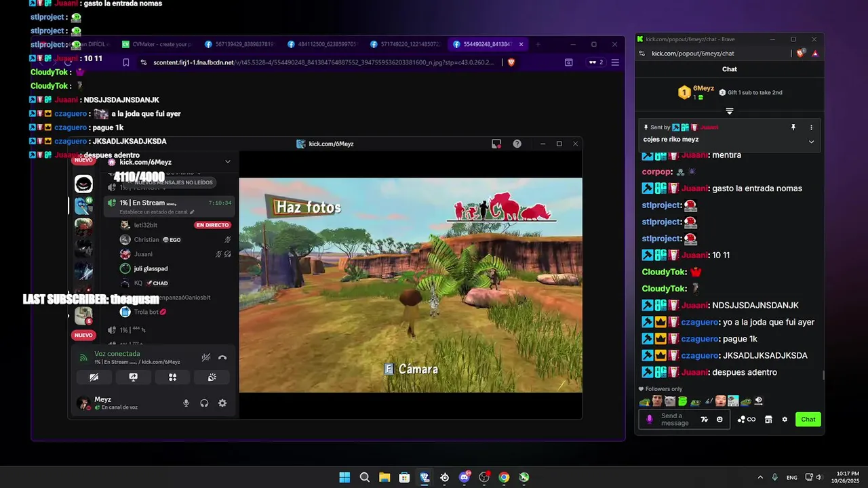Screen dimensions: 868x488
Task: Click the purple microphone chat icon
Action: (x=650, y=420)
